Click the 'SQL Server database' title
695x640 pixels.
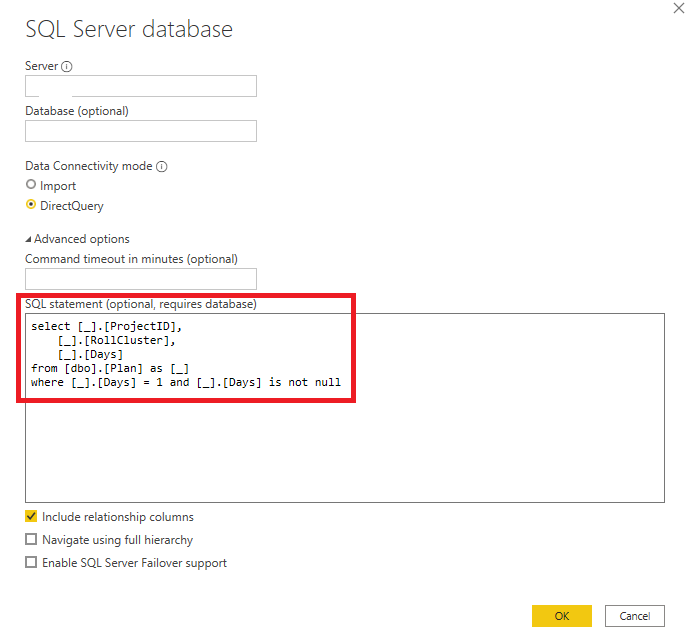[129, 29]
